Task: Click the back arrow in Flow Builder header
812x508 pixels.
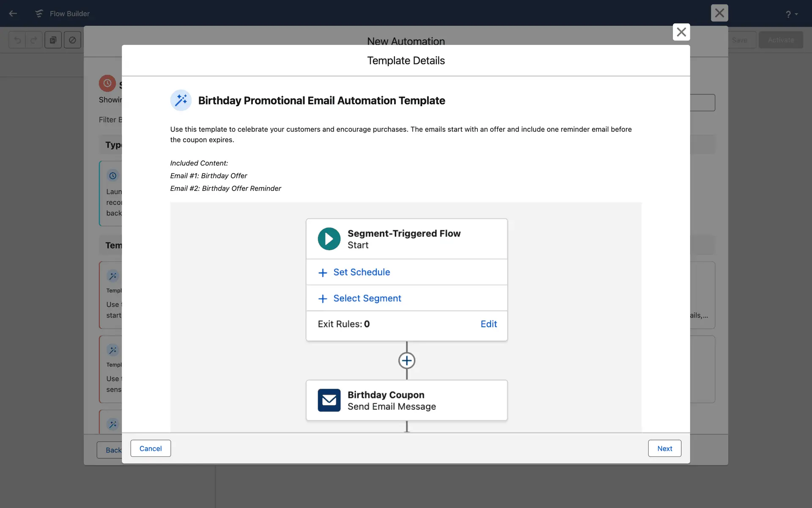Action: coord(13,14)
